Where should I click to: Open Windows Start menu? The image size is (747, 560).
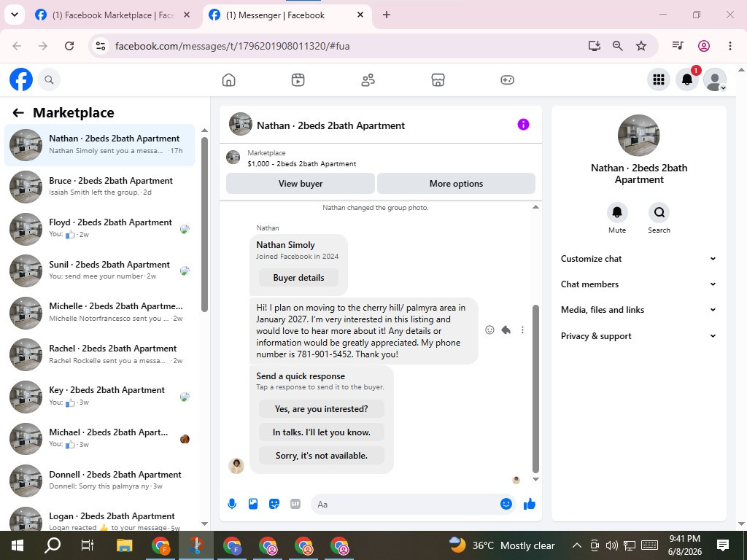[x=18, y=545]
